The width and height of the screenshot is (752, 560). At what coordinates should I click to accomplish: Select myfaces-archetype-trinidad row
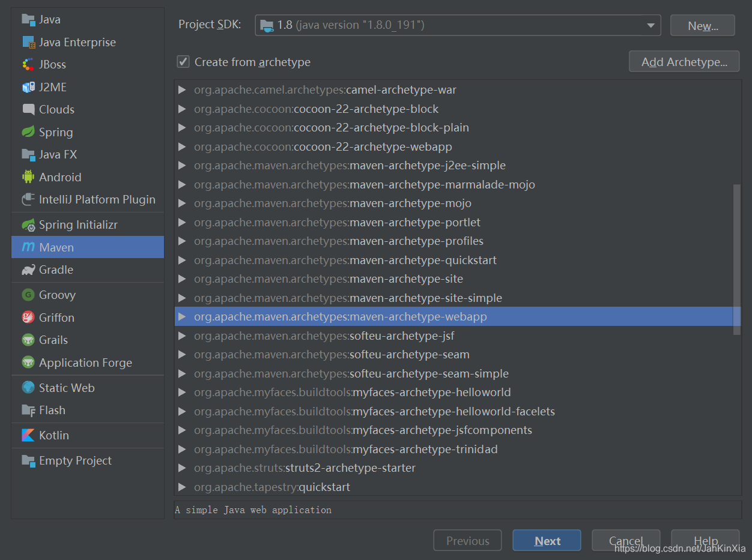(458, 449)
